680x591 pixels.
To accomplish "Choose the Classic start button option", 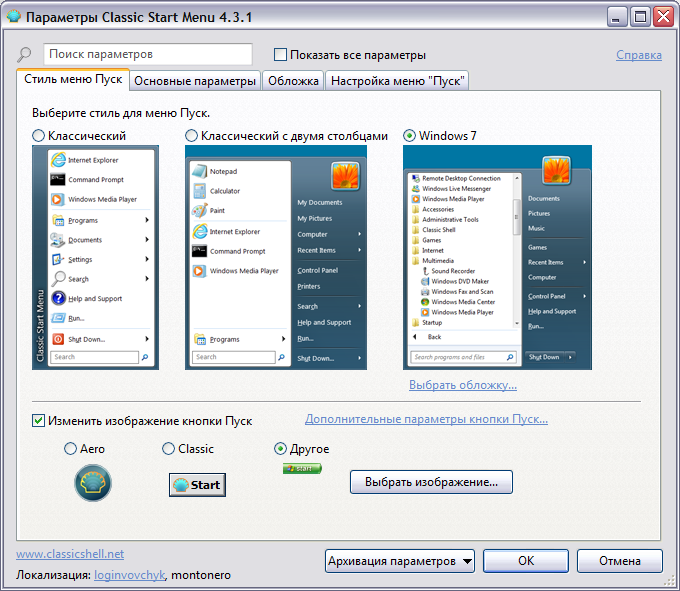I will (168, 448).
